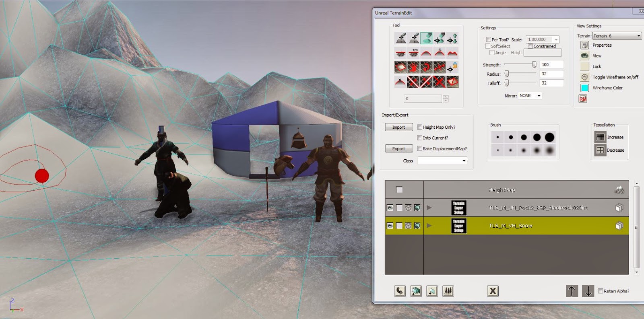Select the Smooth tool icon
Image resolution: width=644 pixels, height=319 pixels.
click(x=426, y=53)
